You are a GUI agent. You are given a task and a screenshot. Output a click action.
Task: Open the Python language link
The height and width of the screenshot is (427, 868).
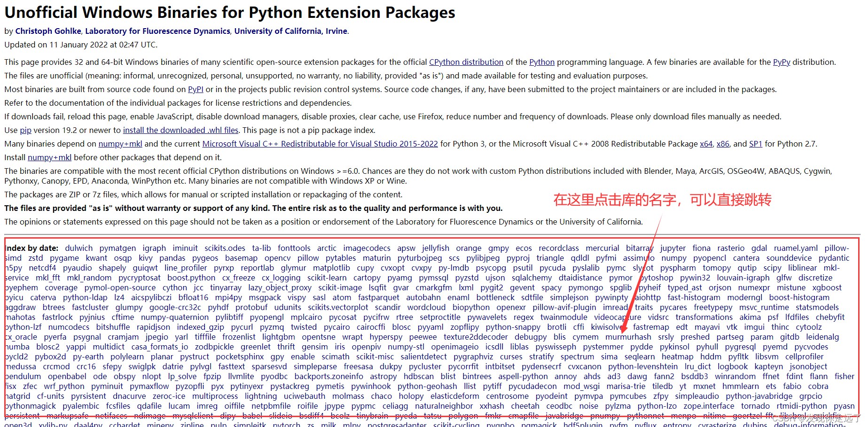[542, 62]
